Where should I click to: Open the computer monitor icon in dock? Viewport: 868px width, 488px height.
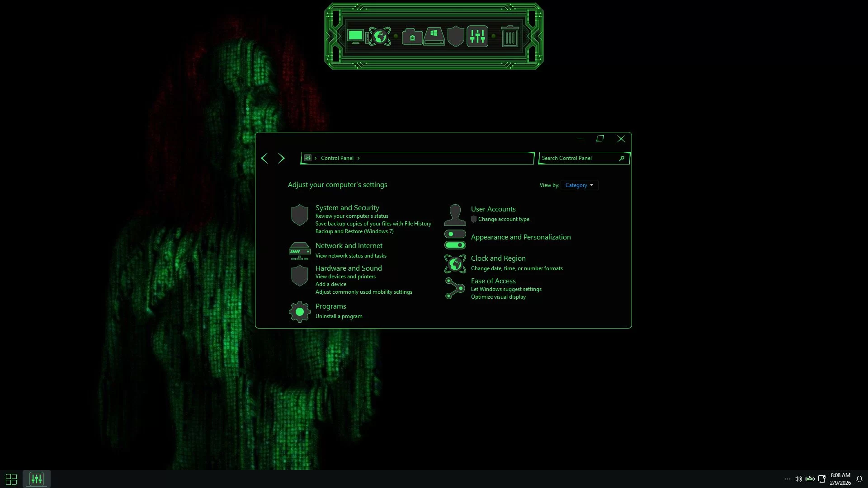[356, 36]
